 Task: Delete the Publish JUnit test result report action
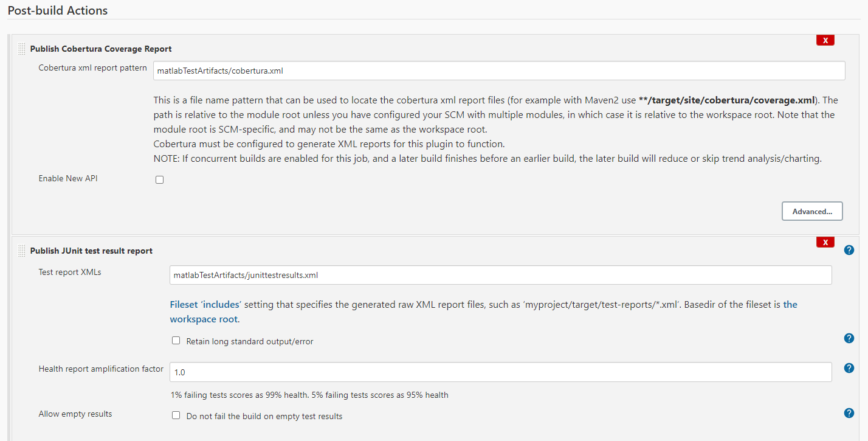825,241
